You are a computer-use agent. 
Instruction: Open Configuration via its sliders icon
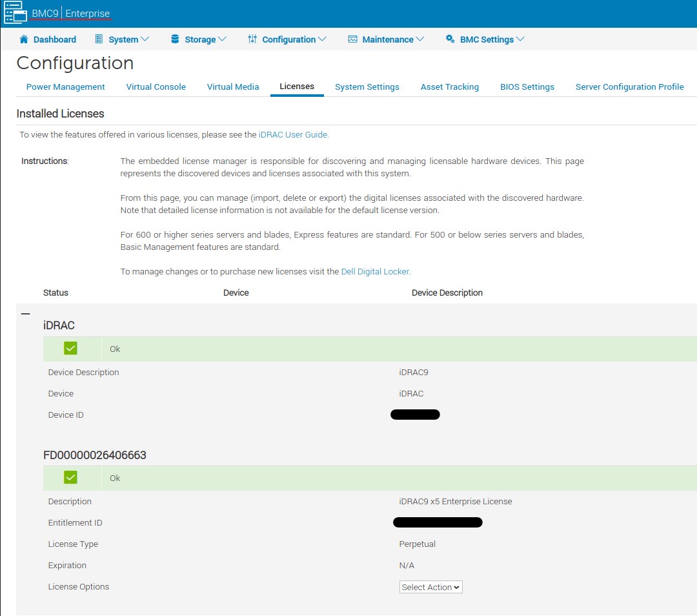coord(253,39)
